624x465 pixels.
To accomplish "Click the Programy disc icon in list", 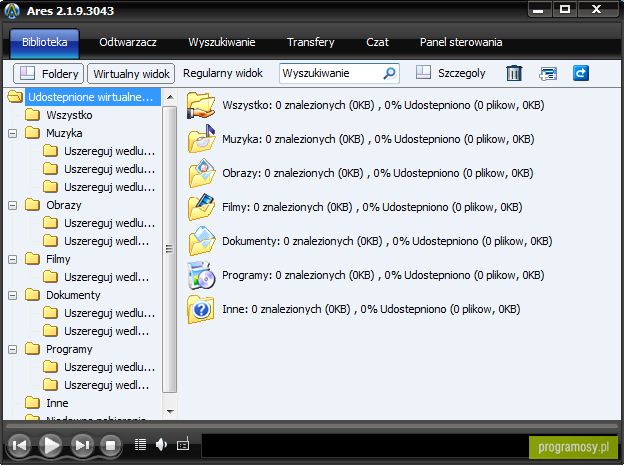I will click(201, 275).
